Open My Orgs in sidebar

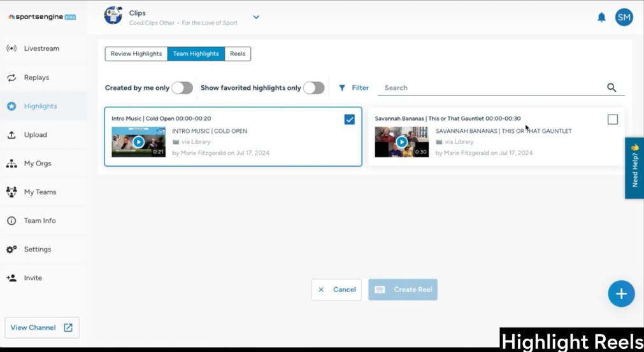point(37,164)
